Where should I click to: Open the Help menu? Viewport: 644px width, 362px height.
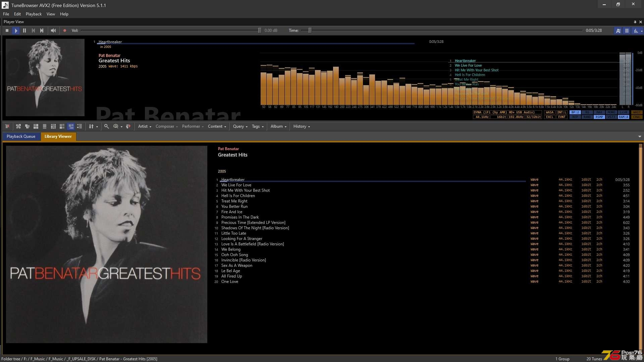[64, 14]
